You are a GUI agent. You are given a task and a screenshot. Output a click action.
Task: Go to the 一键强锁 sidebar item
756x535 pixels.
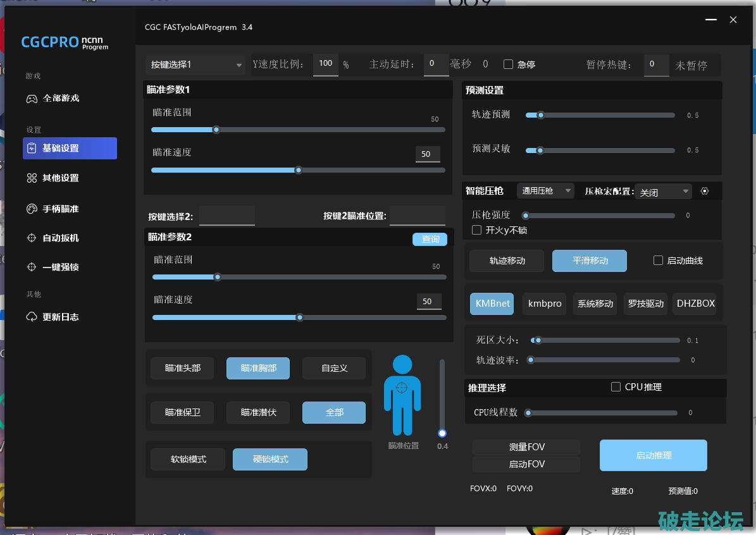click(x=61, y=267)
